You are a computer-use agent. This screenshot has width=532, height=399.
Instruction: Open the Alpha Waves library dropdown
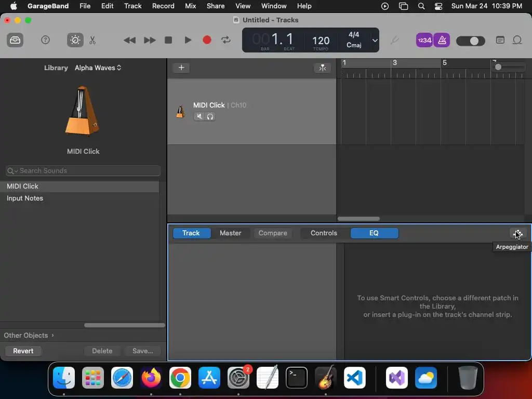coord(98,68)
